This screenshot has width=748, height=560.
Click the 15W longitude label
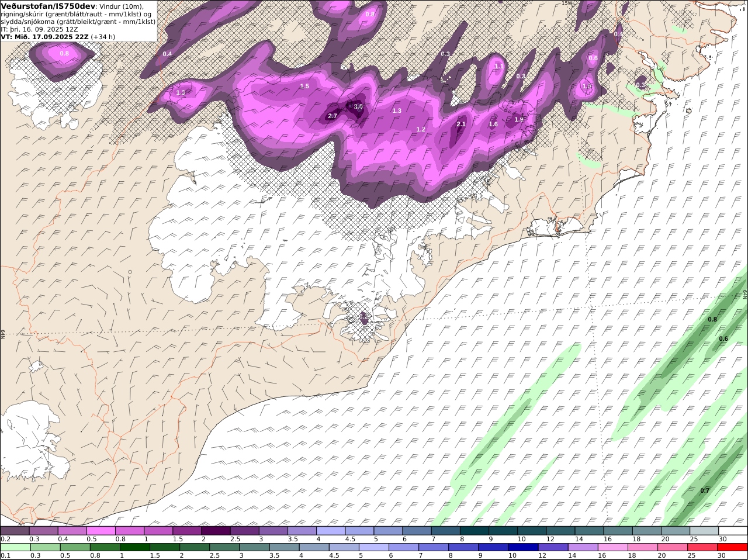(x=567, y=3)
